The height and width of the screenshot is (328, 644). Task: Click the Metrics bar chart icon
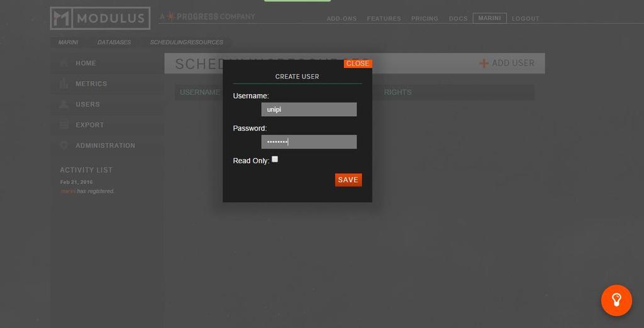click(64, 84)
